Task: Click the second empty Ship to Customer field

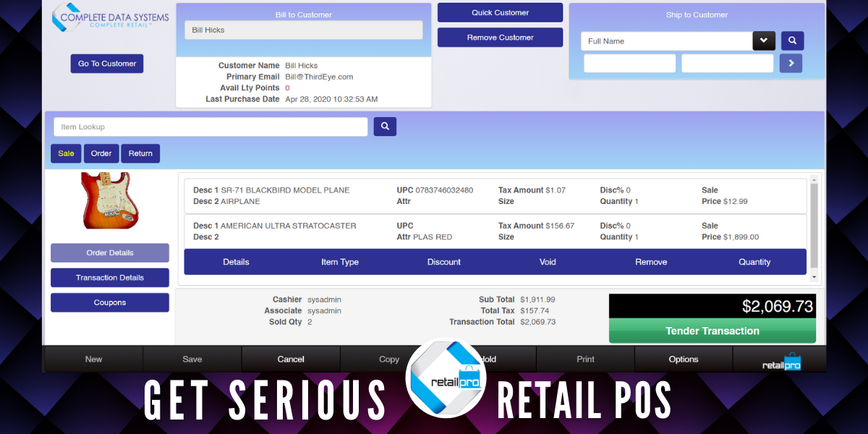Action: pos(728,64)
